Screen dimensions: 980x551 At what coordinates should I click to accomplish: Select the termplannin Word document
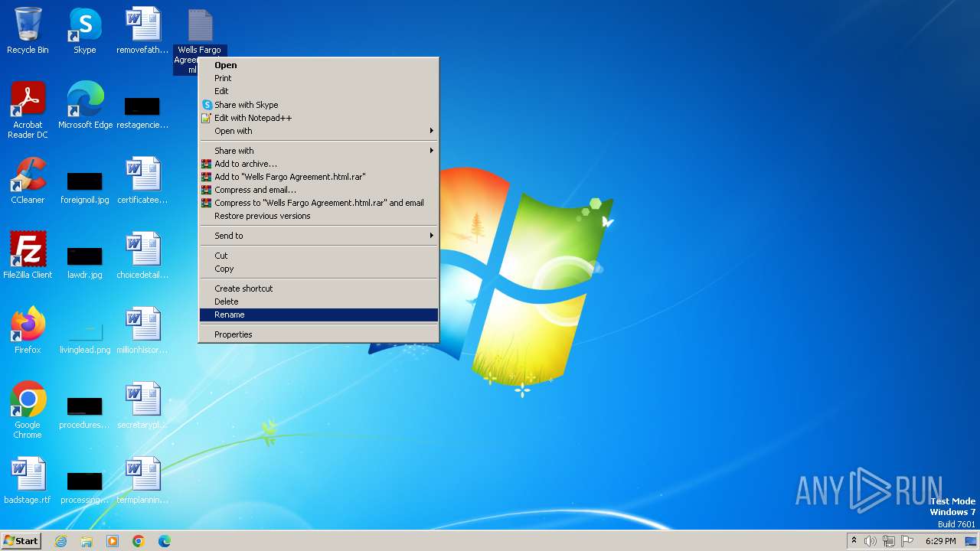[x=142, y=481]
